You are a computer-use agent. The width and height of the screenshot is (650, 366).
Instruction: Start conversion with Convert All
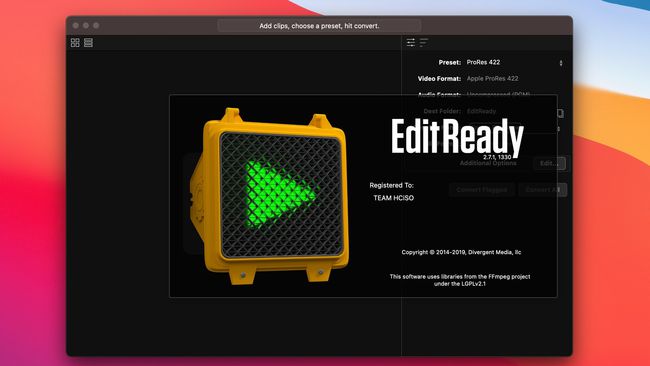[543, 190]
